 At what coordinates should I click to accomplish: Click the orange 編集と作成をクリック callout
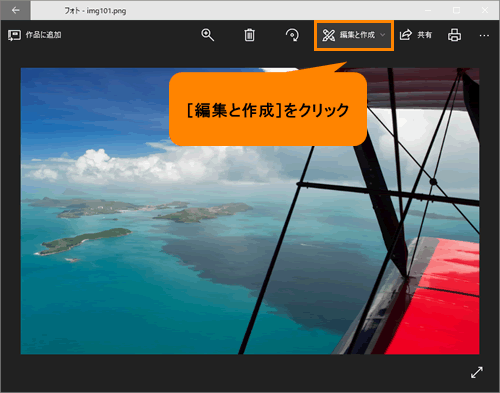[268, 109]
